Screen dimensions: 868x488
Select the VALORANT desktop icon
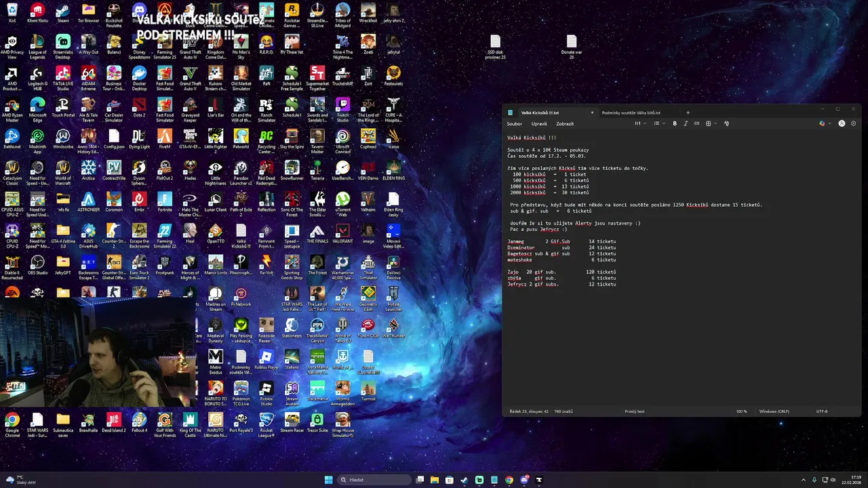[x=342, y=234]
